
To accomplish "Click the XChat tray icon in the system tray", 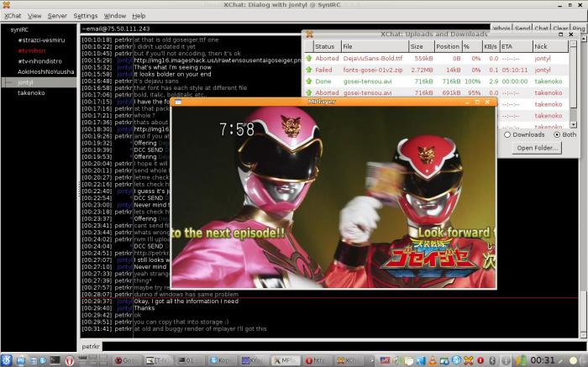I will point(469,360).
